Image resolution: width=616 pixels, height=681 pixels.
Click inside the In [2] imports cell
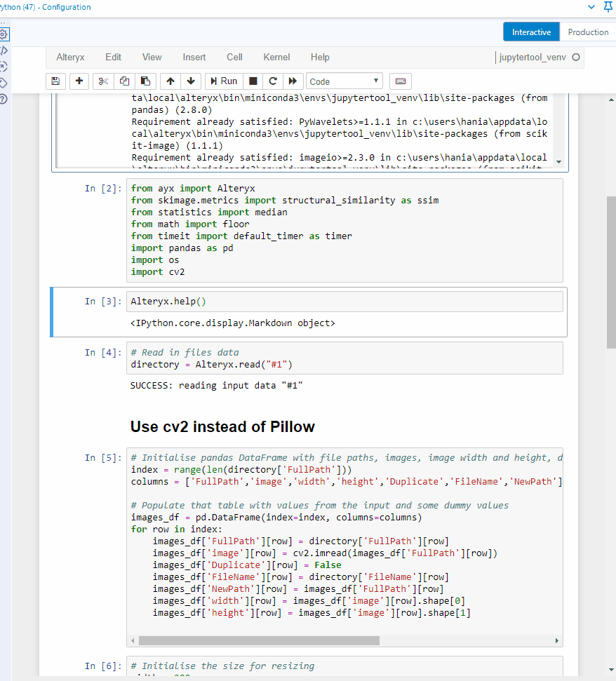coord(344,230)
